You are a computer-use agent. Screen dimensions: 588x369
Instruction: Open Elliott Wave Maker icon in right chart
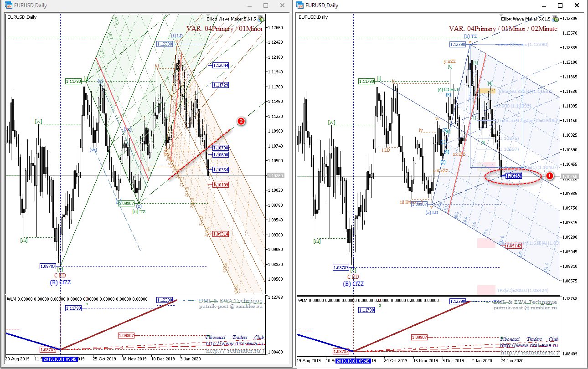click(x=556, y=19)
